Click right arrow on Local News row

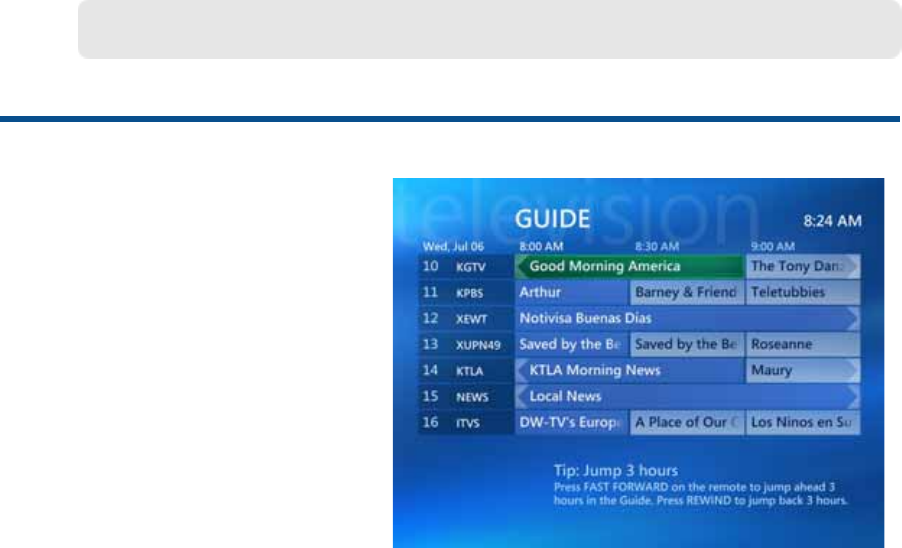click(x=853, y=396)
